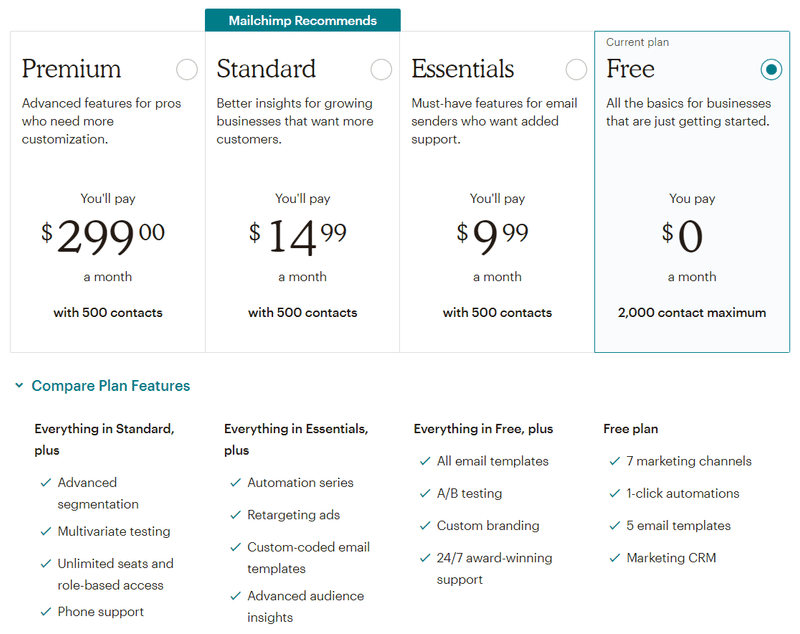Viewport: 800px width, 634px height.
Task: Select the Premium plan radio button
Action: point(187,69)
